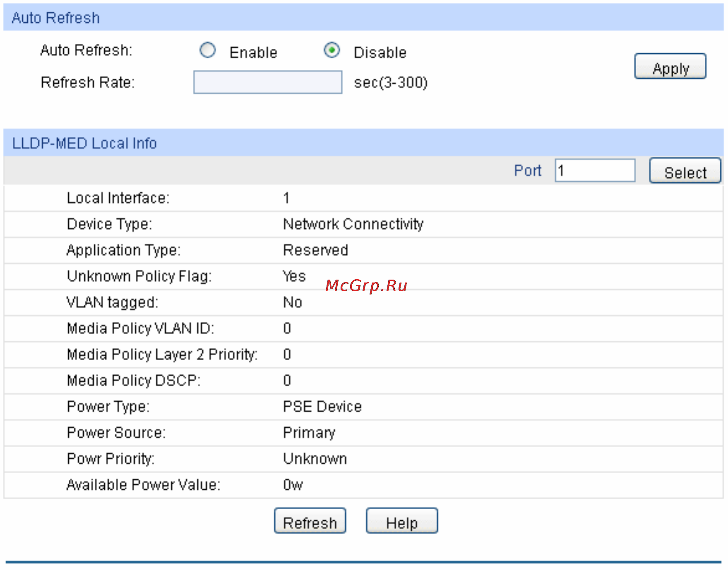Click the 'Unknown' power priority value
Image resolution: width=728 pixels, height=570 pixels.
pos(315,459)
